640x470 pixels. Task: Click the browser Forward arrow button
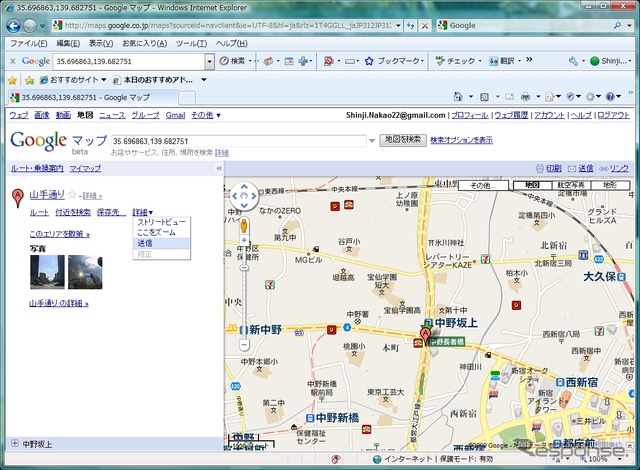30,26
